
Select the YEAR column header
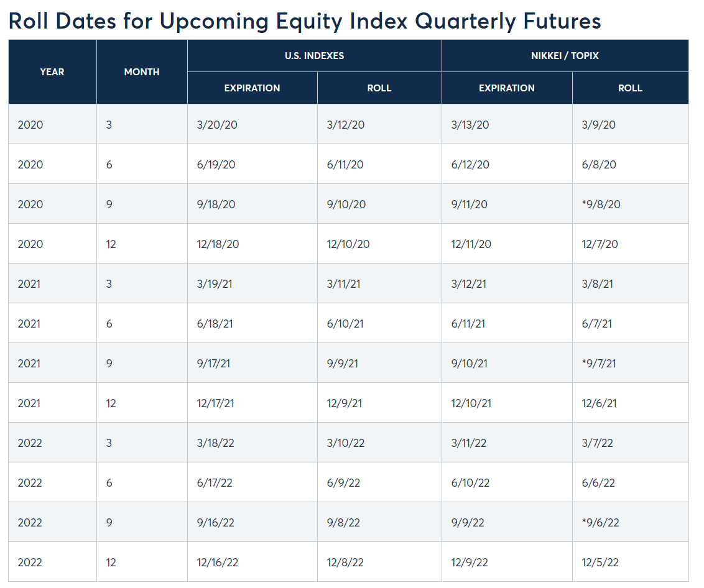[x=52, y=72]
